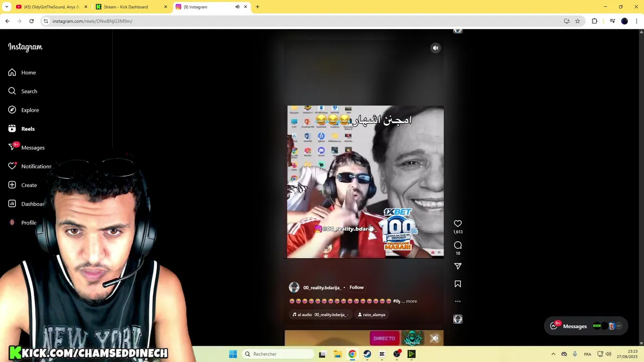Open OBS Studio from taskbar
The width and height of the screenshot is (644, 362).
[x=397, y=354]
